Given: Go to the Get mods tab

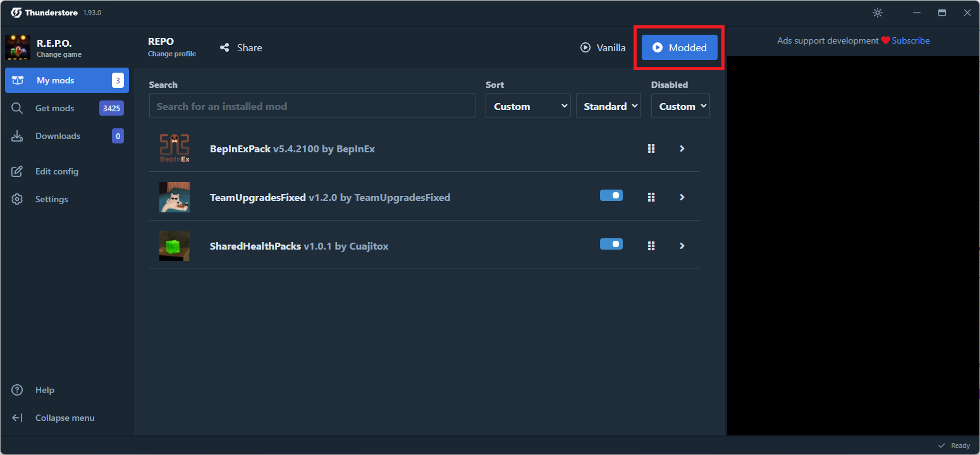Looking at the screenshot, I should pos(67,108).
